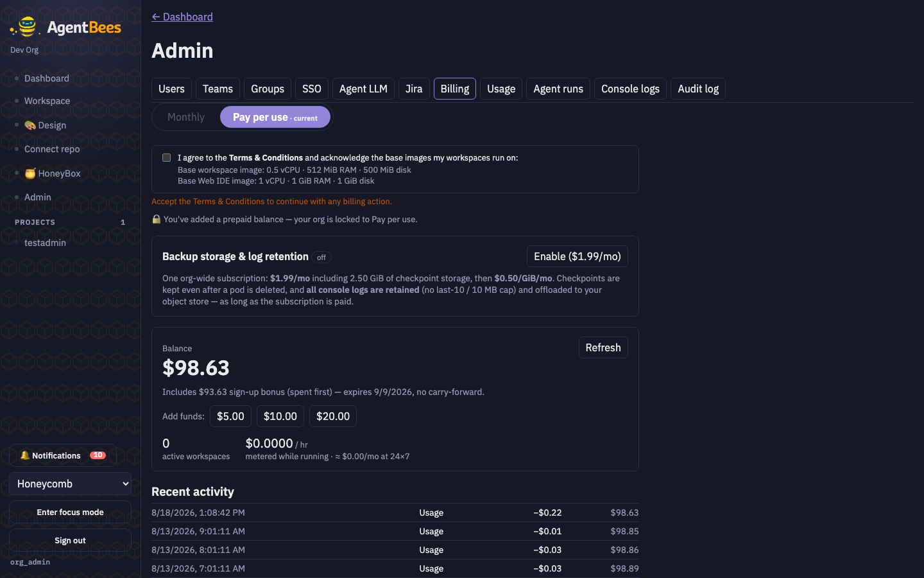924x578 pixels.
Task: Click the Dev Org organization label
Action: point(24,50)
